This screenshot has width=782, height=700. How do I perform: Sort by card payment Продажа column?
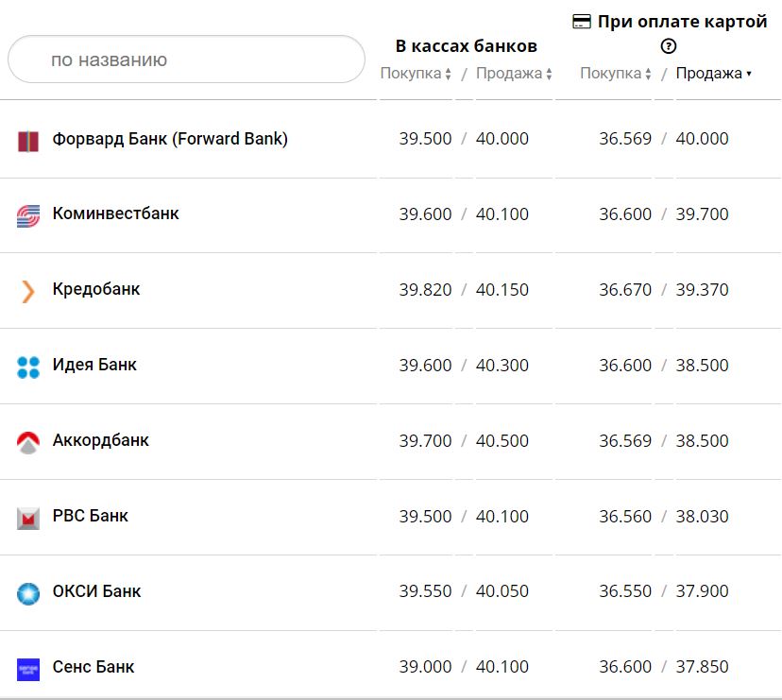[714, 74]
